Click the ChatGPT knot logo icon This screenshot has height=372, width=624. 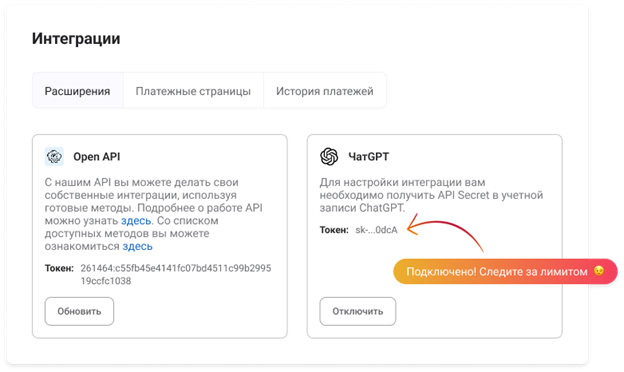point(329,156)
